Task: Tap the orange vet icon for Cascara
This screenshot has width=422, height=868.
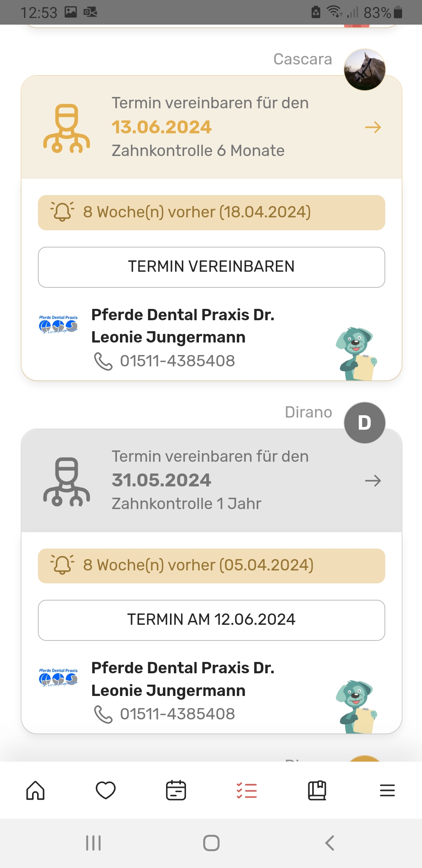Action: pos(67,128)
